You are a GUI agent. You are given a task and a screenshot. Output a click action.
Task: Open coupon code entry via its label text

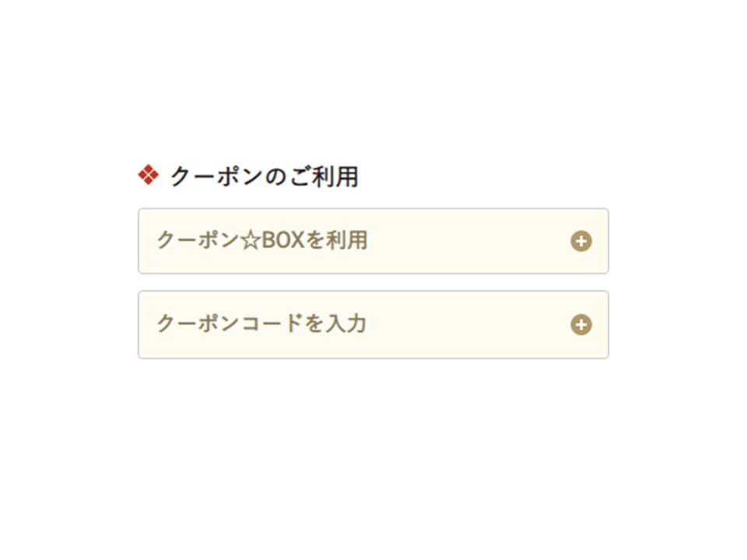click(261, 324)
